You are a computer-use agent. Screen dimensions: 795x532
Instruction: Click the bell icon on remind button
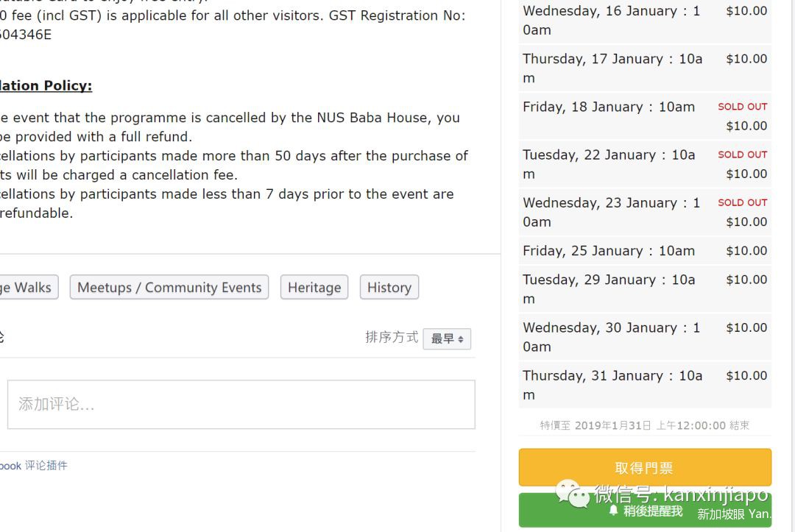pos(613,510)
